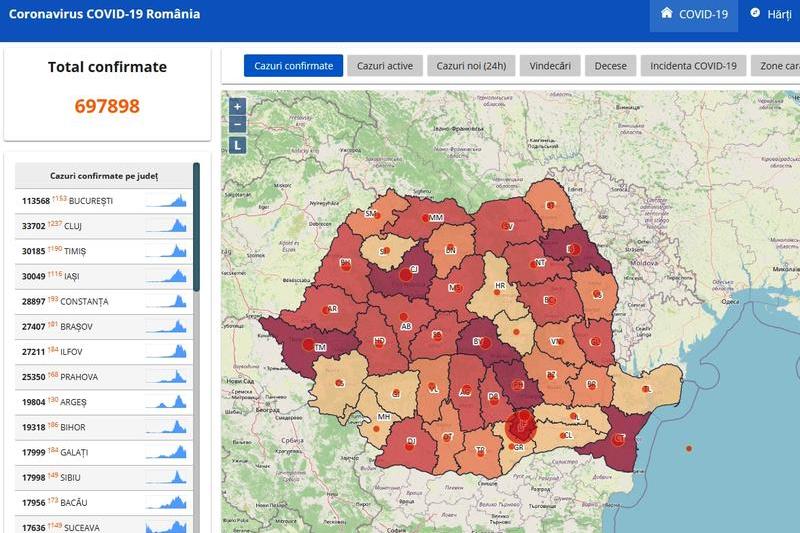Zoom in with the map plus button

[x=237, y=106]
